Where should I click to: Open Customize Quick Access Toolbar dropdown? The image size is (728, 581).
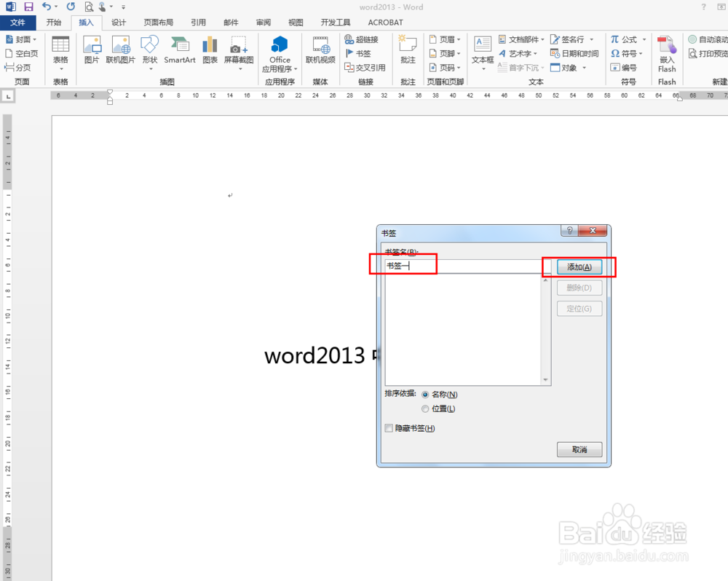coord(123,7)
